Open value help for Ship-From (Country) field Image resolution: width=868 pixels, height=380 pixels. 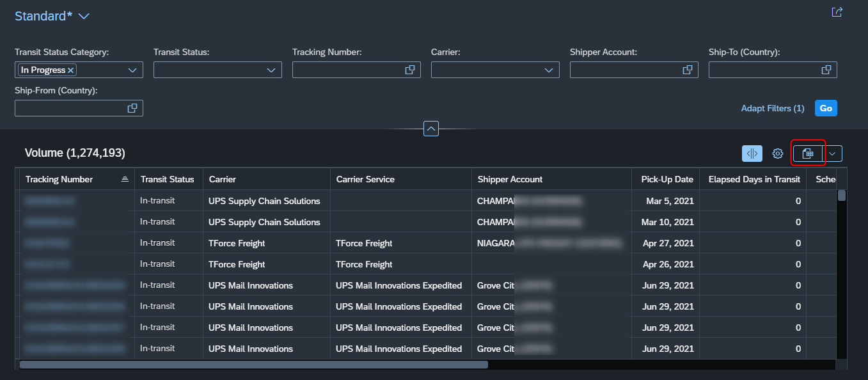tap(132, 108)
